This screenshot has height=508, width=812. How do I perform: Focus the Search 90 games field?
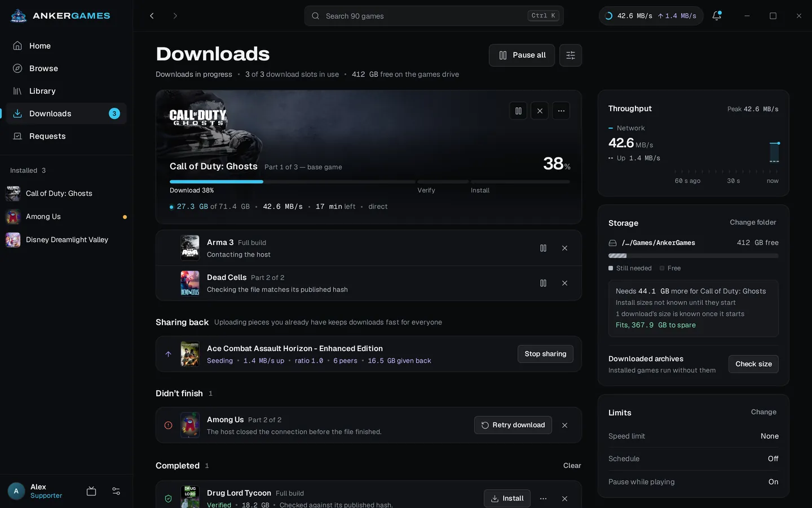coord(434,16)
